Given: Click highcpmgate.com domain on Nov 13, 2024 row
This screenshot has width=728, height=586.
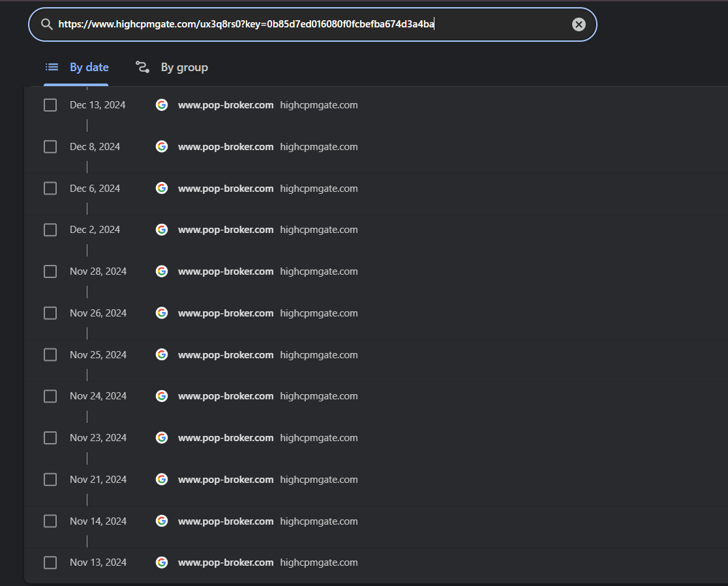Looking at the screenshot, I should tap(319, 563).
